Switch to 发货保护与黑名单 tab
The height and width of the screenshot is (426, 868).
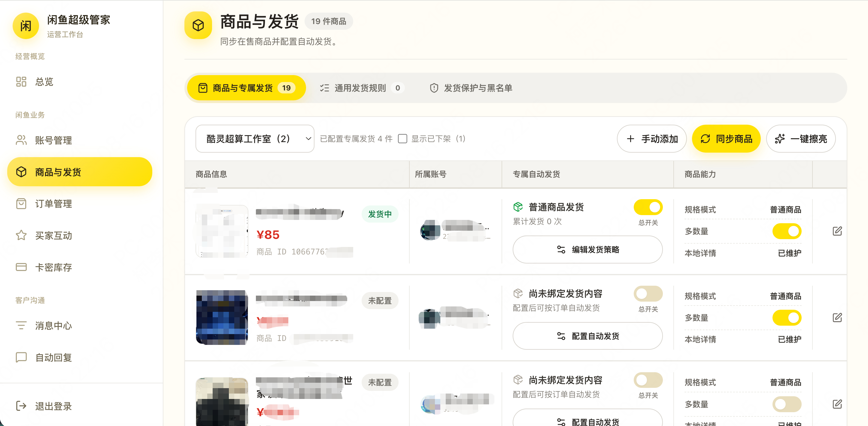(471, 88)
